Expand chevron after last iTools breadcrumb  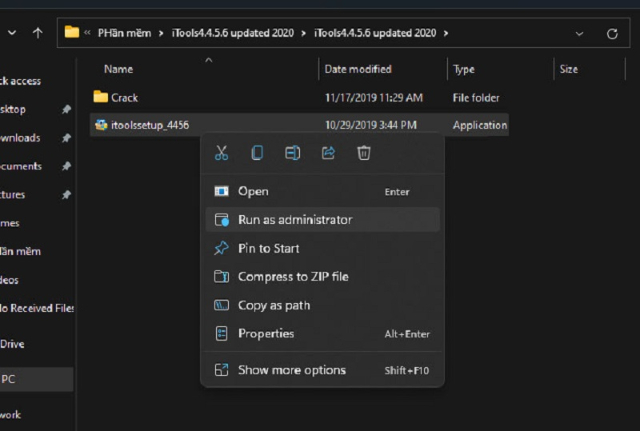click(x=446, y=33)
